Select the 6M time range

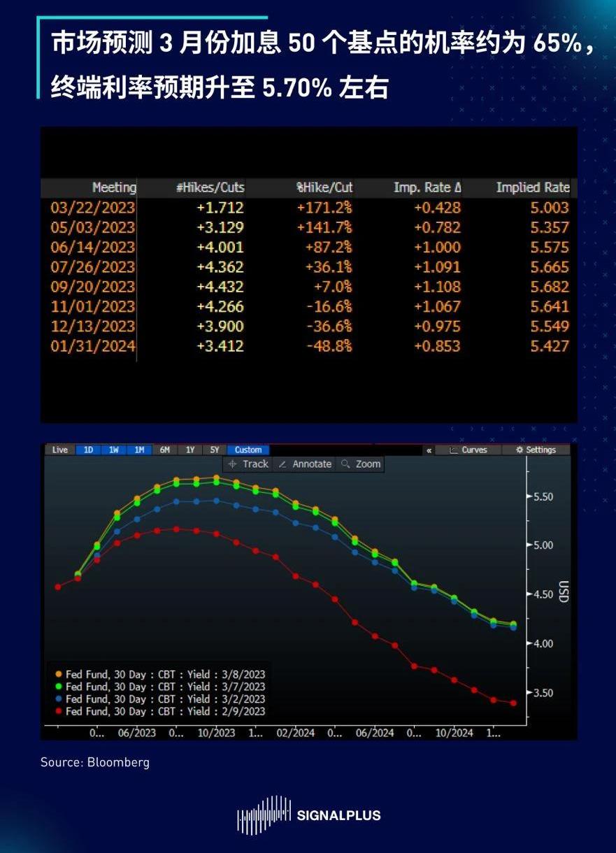pyautogui.click(x=165, y=450)
